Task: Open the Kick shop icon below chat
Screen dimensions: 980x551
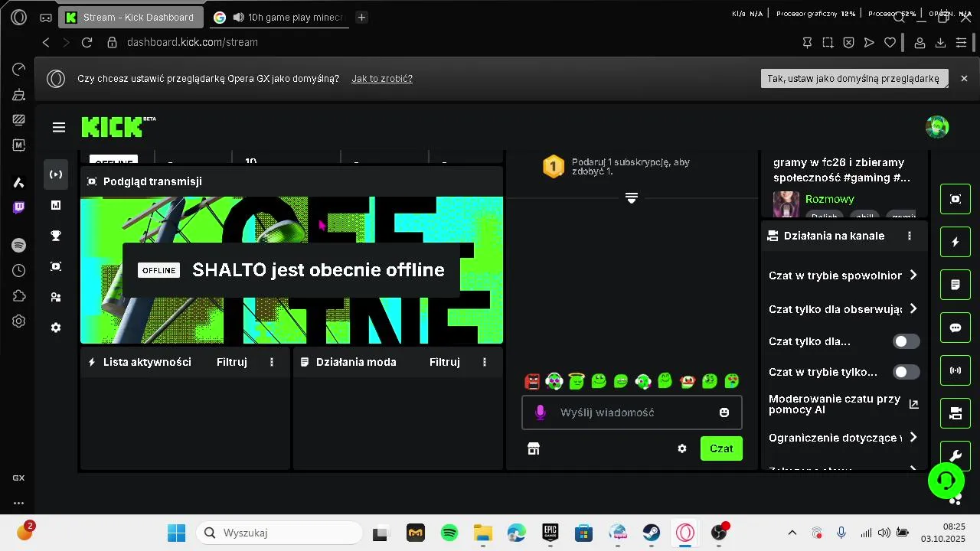Action: pos(534,448)
